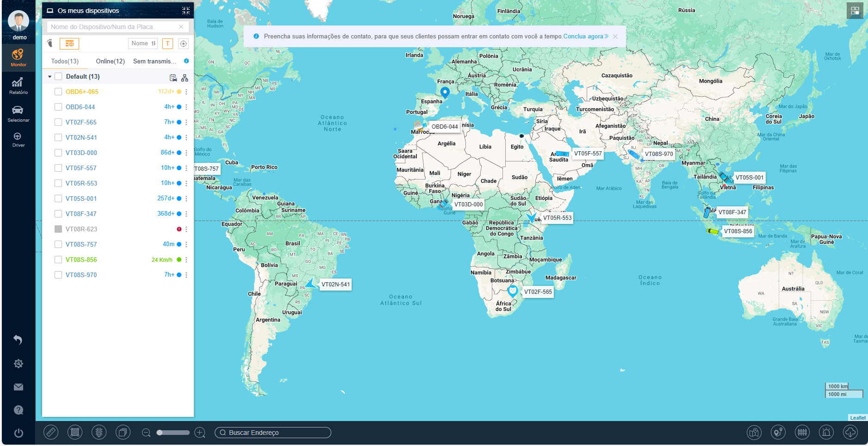Open more options for VT08S-856
Screen dimensions: 868x446
(186, 260)
